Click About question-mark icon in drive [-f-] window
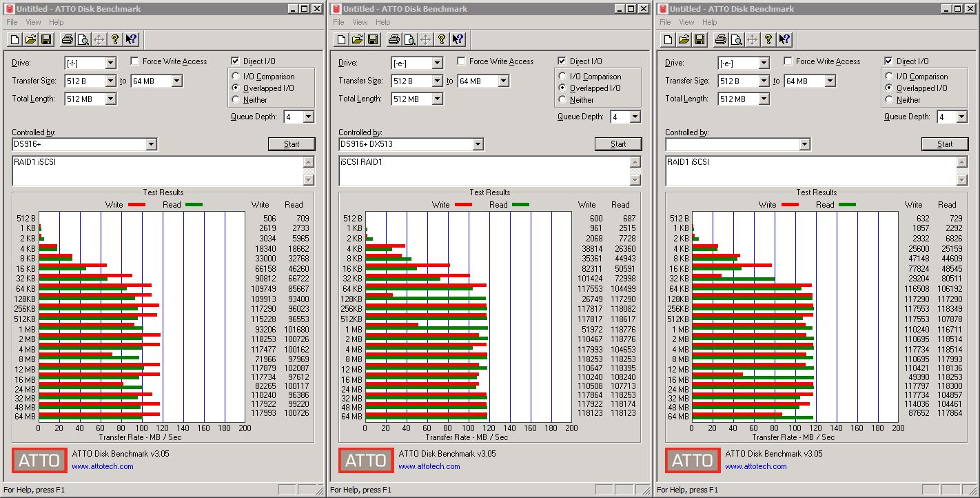 (x=115, y=39)
